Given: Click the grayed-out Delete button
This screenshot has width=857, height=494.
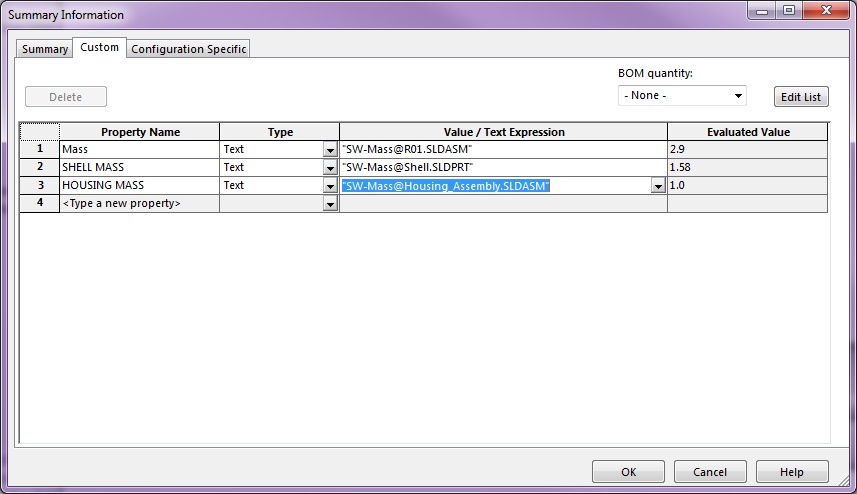Looking at the screenshot, I should (66, 97).
